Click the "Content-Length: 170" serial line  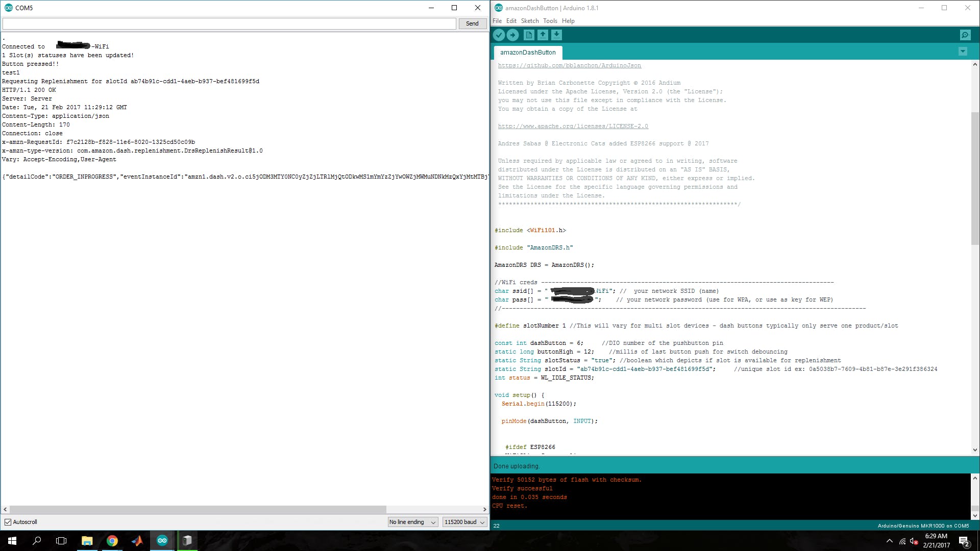36,124
